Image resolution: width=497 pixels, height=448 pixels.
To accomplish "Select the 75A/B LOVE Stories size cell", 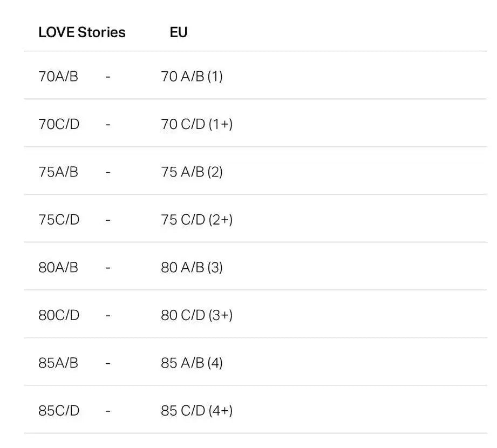I will pyautogui.click(x=58, y=172).
